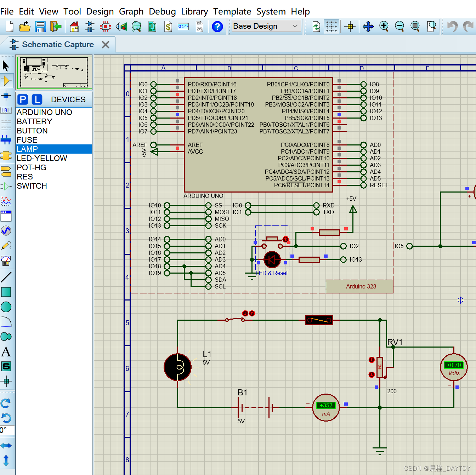The image size is (476, 475).
Task: Click the Close Project door icon
Action: 56,27
